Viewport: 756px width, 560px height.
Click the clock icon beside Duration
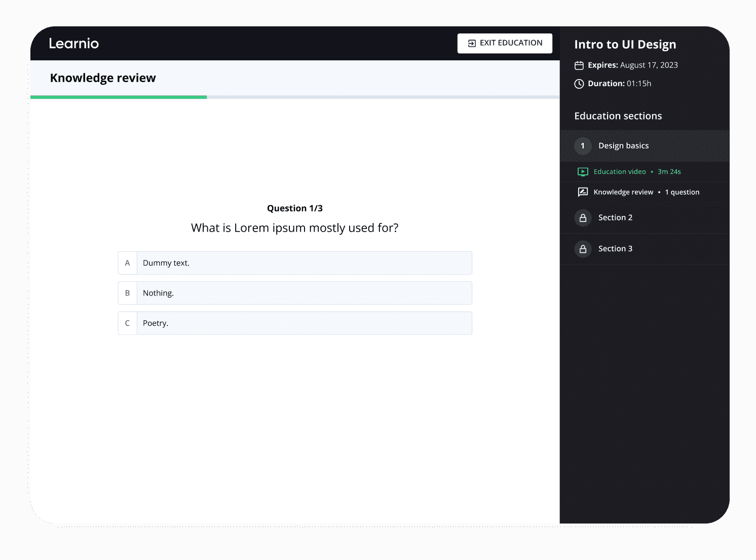[579, 84]
